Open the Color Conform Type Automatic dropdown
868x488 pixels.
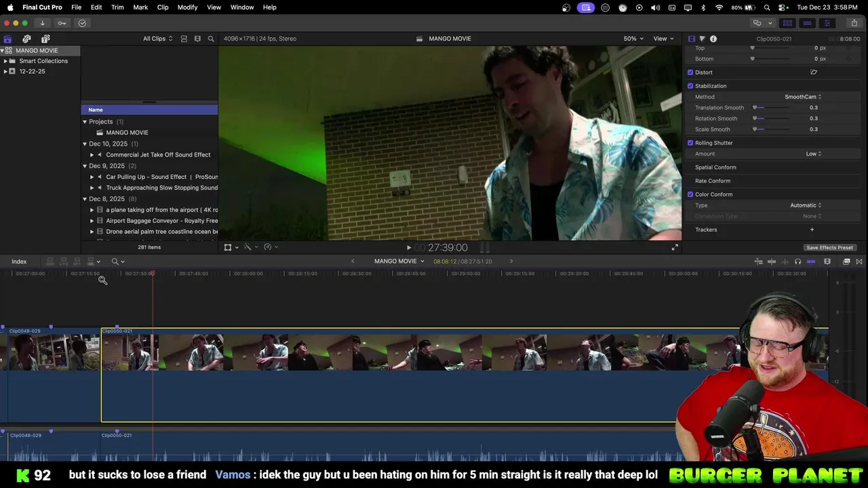pos(806,205)
